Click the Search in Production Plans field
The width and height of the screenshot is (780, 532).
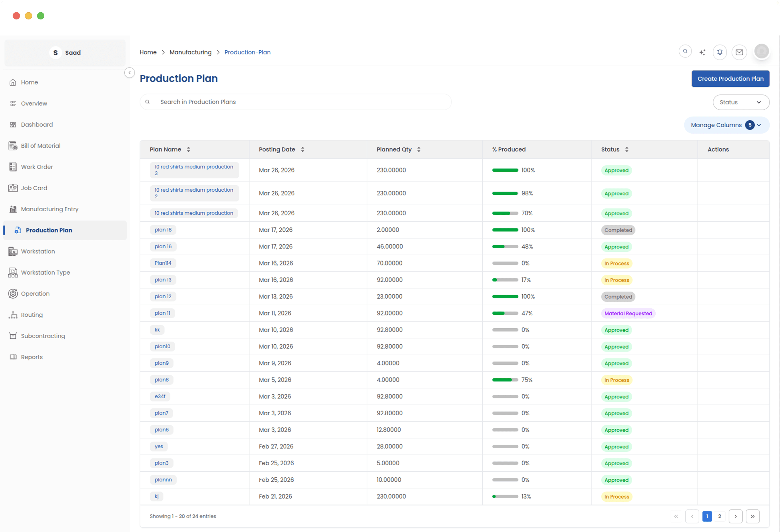(295, 102)
